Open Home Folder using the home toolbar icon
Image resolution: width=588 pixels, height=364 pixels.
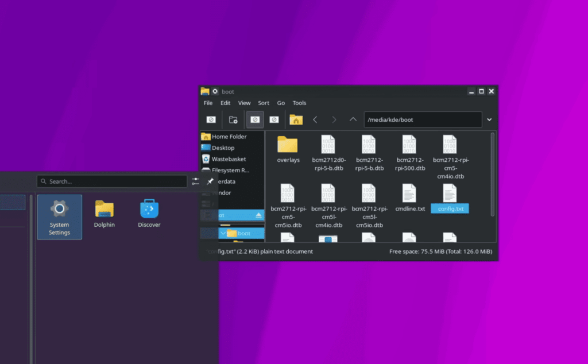click(295, 119)
